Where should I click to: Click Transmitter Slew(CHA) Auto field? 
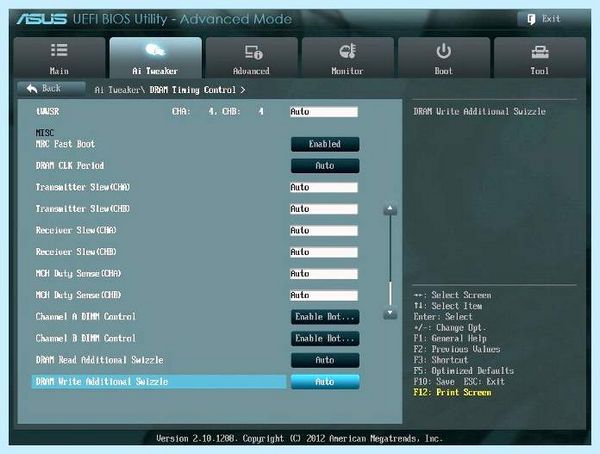coord(324,187)
